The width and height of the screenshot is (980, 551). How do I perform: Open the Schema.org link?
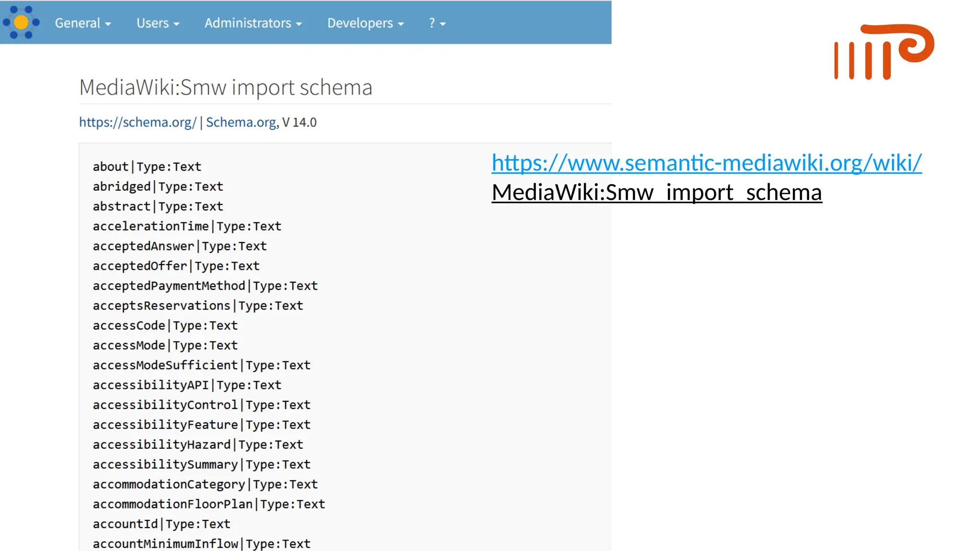(x=241, y=122)
